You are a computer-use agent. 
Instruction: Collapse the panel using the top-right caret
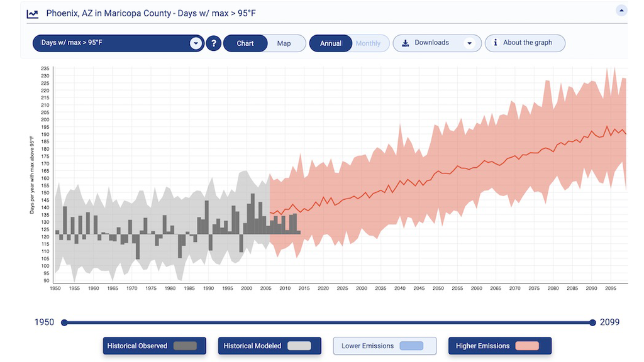pyautogui.click(x=621, y=9)
